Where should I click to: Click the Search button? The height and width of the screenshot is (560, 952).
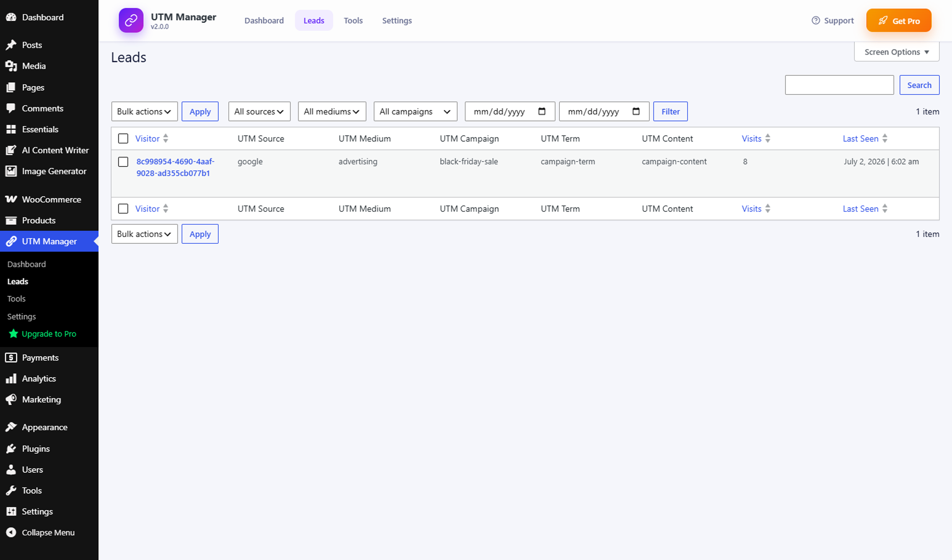click(919, 85)
